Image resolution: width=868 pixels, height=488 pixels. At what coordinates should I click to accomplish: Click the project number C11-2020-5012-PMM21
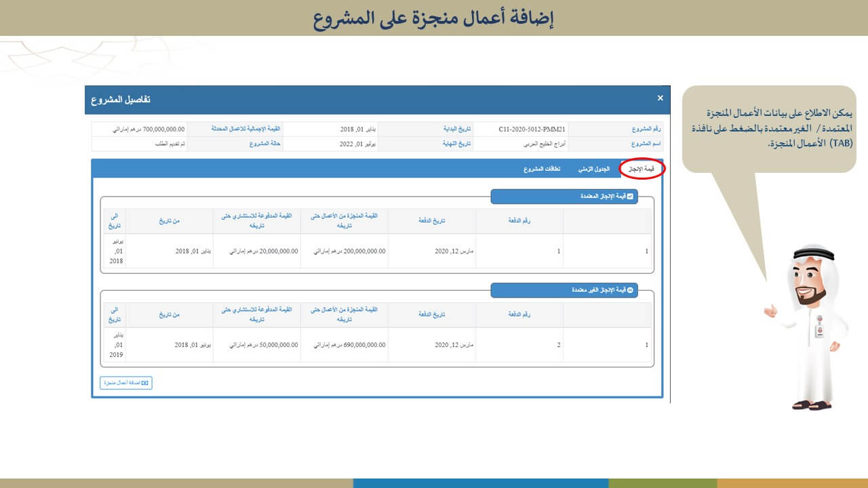coord(532,129)
